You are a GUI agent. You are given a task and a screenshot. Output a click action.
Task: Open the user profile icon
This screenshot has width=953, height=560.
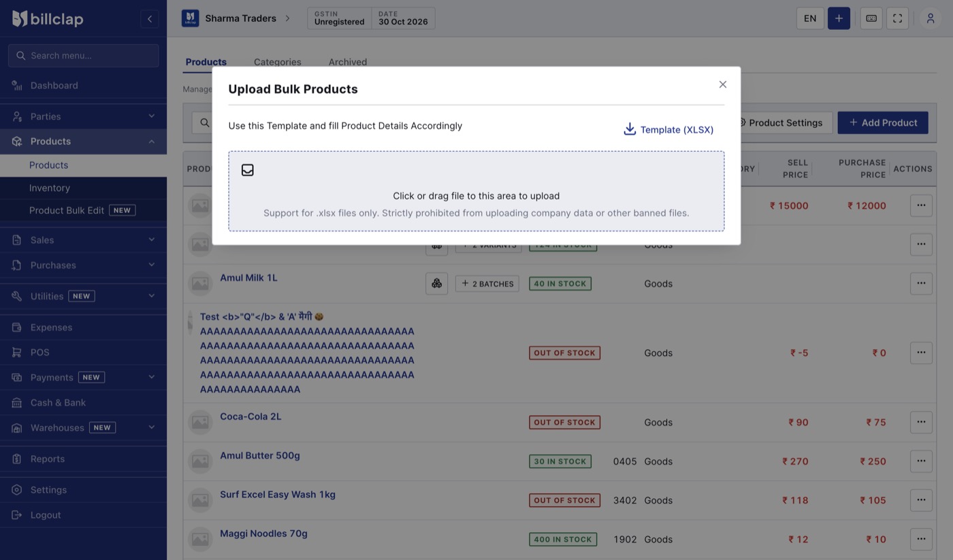931,18
